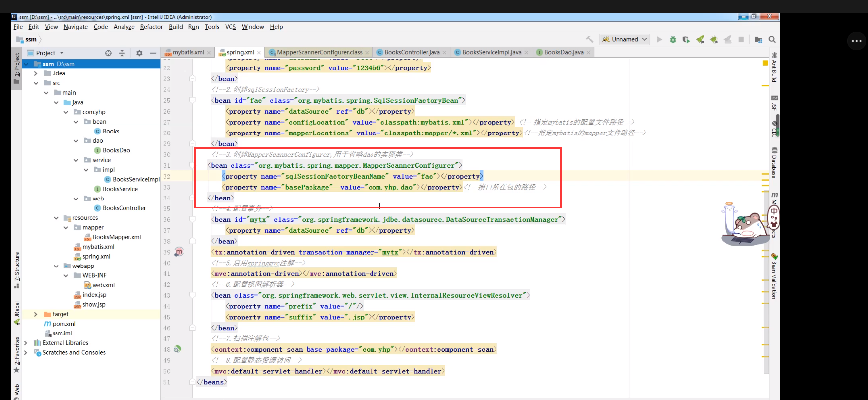The height and width of the screenshot is (400, 868).
Task: Open the Navigate menu
Action: pos(75,27)
